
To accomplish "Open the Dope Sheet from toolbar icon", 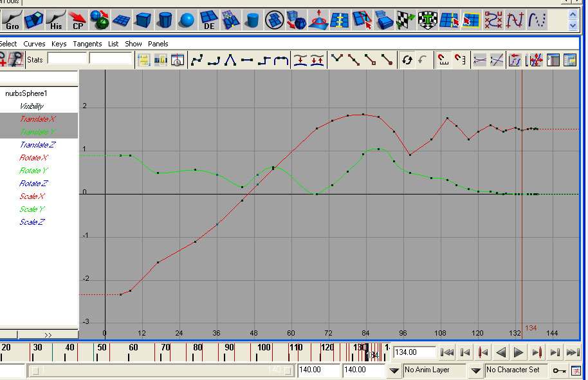I will point(553,60).
